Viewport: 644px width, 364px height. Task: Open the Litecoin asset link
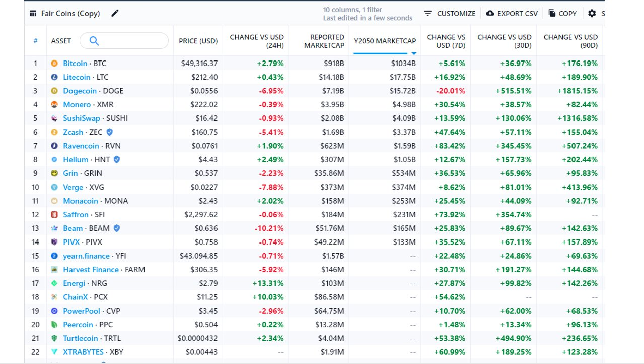(x=77, y=77)
